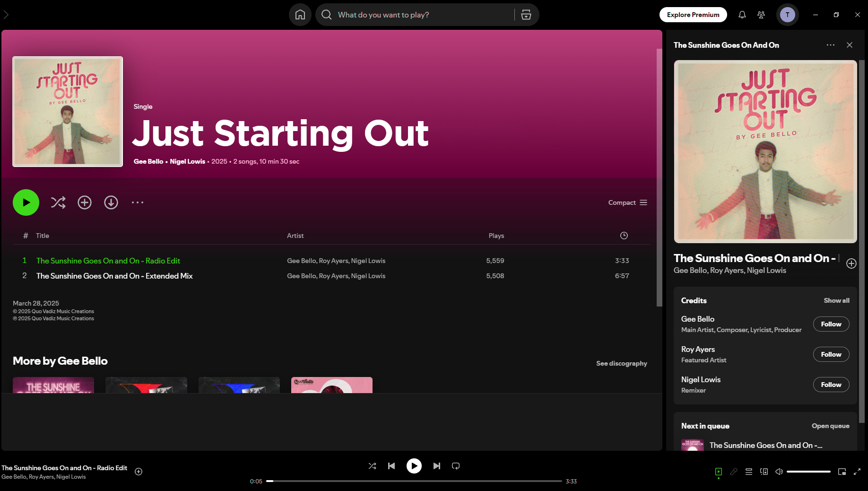868x491 pixels.
Task: Download the Just Starting Out single
Action: coord(111,202)
